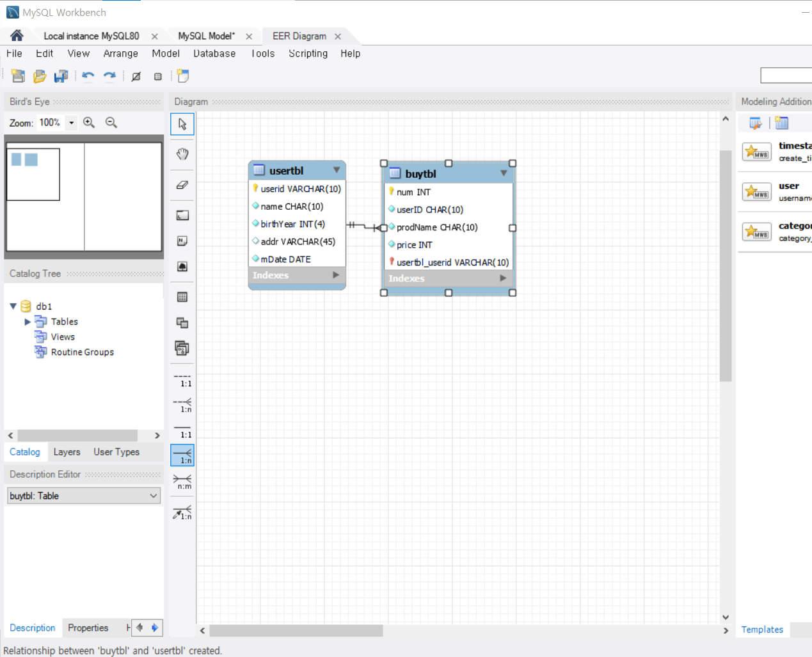
Task: Open the buytbl: Table object dropdown
Action: pos(84,496)
